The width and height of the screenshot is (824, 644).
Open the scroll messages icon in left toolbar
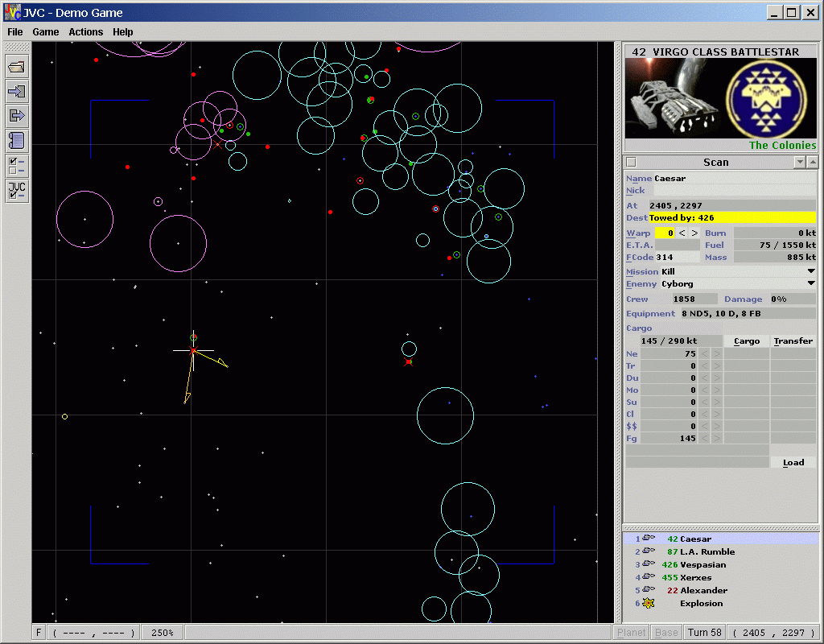(17, 141)
